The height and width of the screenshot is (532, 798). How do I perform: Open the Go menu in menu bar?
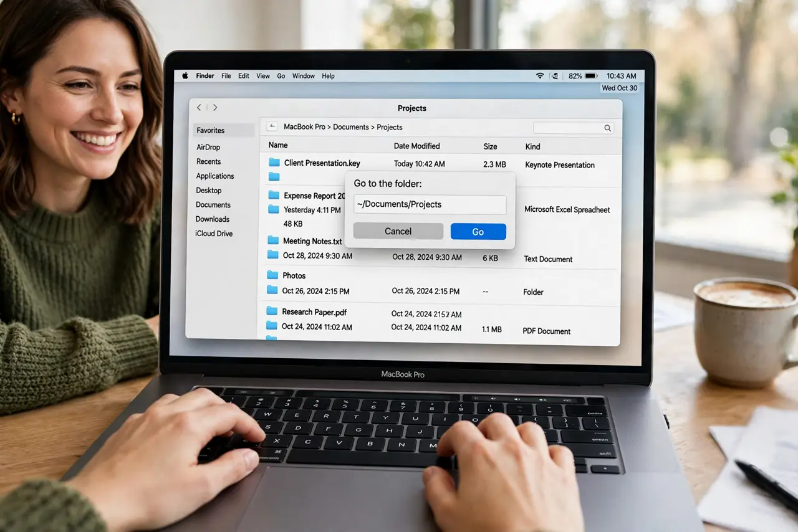click(281, 76)
